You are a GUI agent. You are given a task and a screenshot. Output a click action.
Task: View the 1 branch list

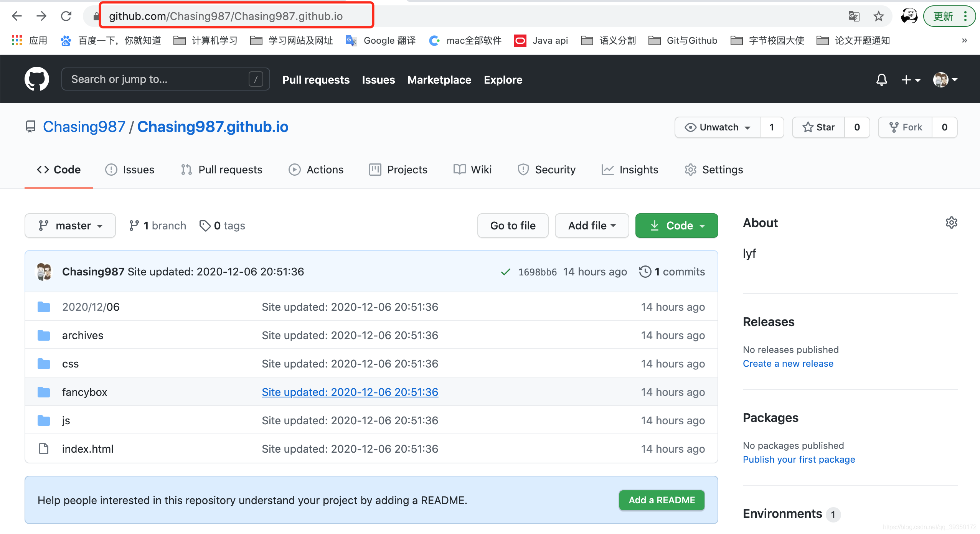click(157, 226)
